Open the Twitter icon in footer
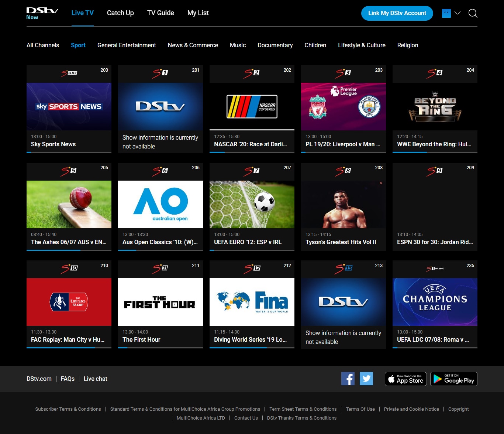The width and height of the screenshot is (504, 434). coord(366,379)
